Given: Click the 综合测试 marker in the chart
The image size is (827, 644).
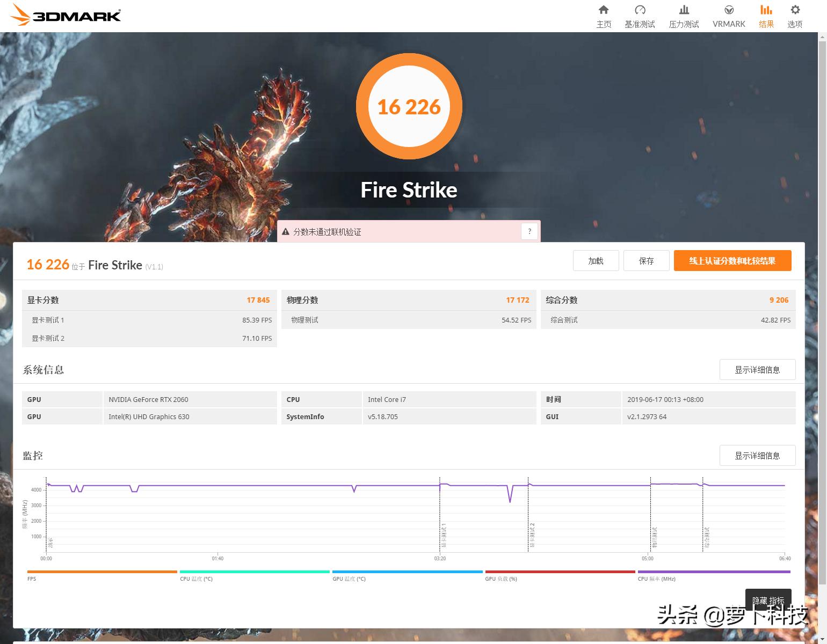Looking at the screenshot, I should tap(707, 537).
